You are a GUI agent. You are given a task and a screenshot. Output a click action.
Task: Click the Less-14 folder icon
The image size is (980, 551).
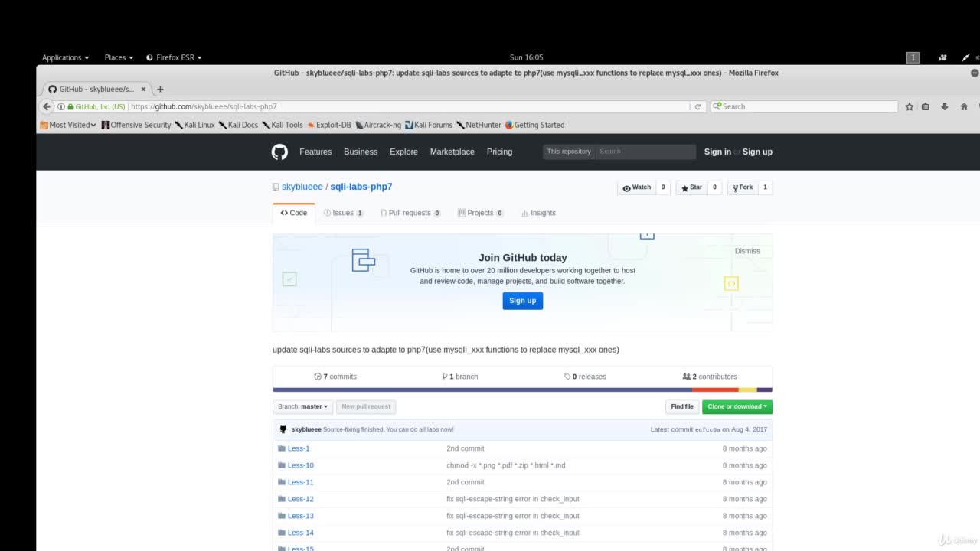[282, 533]
